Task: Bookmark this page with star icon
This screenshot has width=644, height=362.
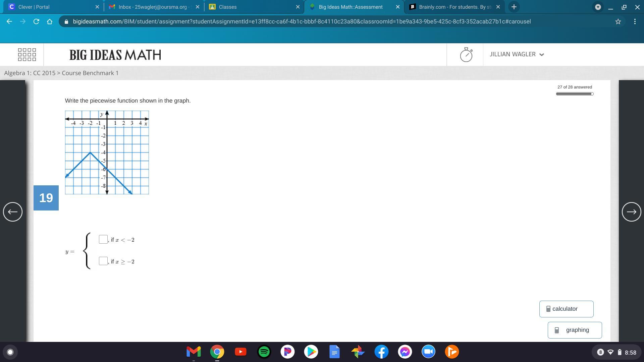Action: (618, 21)
